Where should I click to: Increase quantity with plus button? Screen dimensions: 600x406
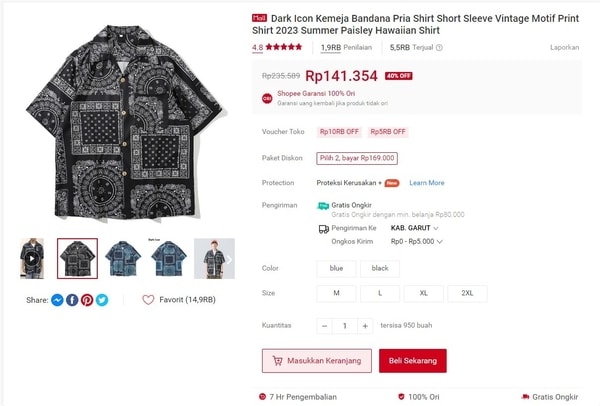point(365,326)
